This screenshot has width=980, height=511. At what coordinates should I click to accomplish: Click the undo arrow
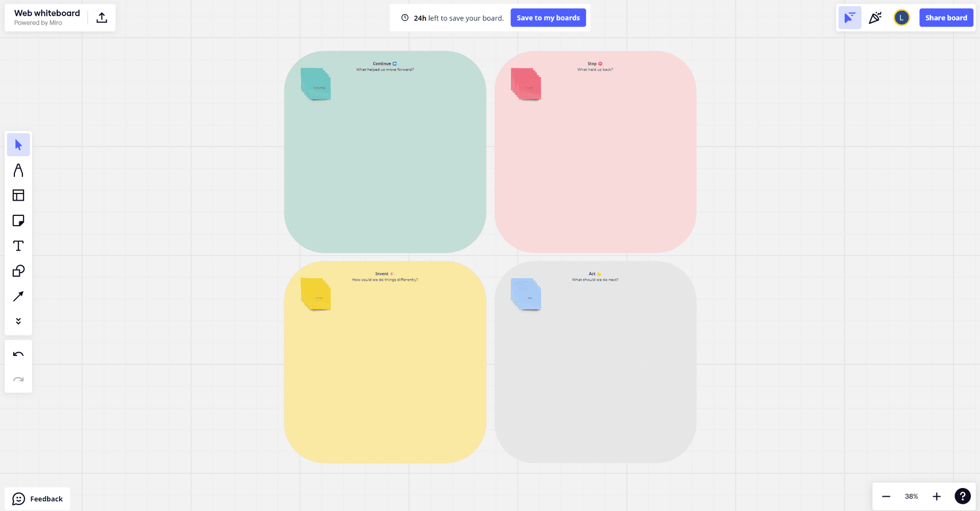[x=18, y=354]
